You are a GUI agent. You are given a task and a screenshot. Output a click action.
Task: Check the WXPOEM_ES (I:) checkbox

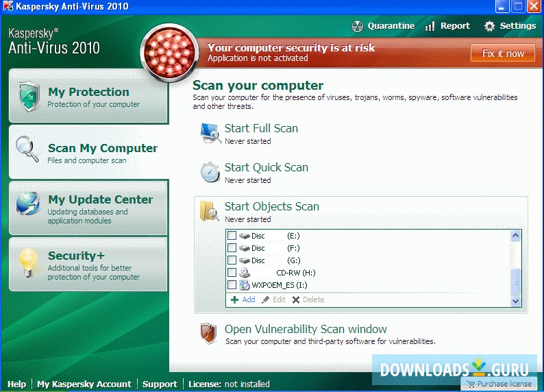232,285
